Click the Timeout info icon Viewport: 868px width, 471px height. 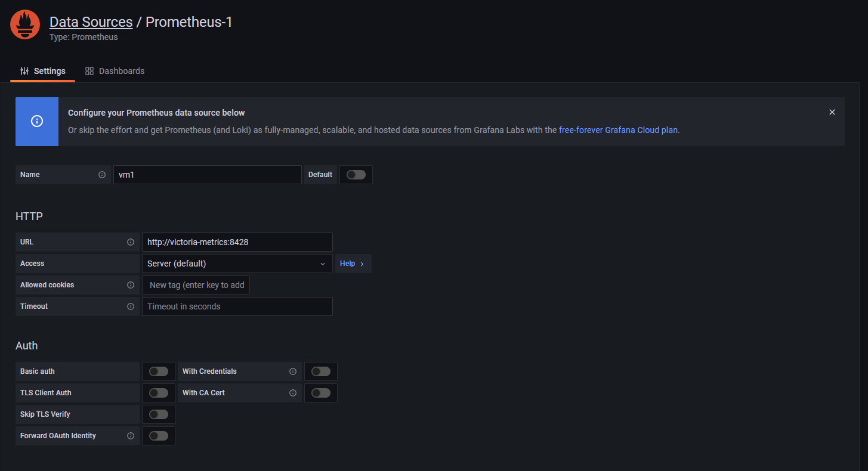point(131,306)
